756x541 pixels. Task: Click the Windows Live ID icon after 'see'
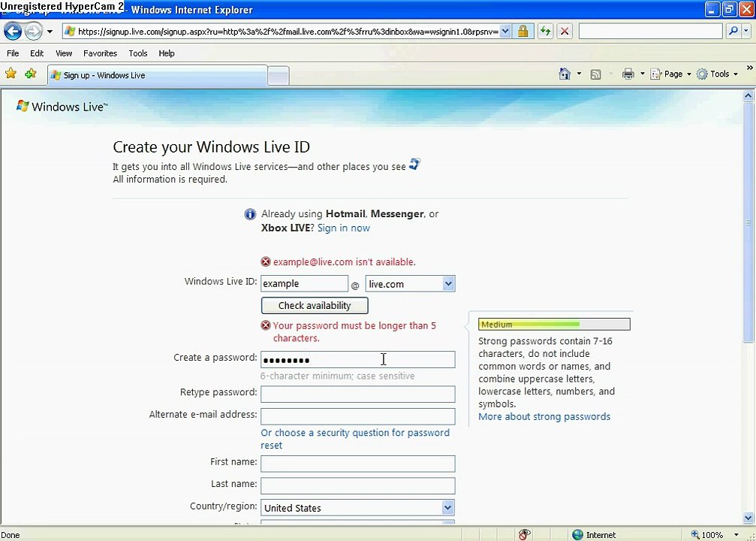(414, 164)
